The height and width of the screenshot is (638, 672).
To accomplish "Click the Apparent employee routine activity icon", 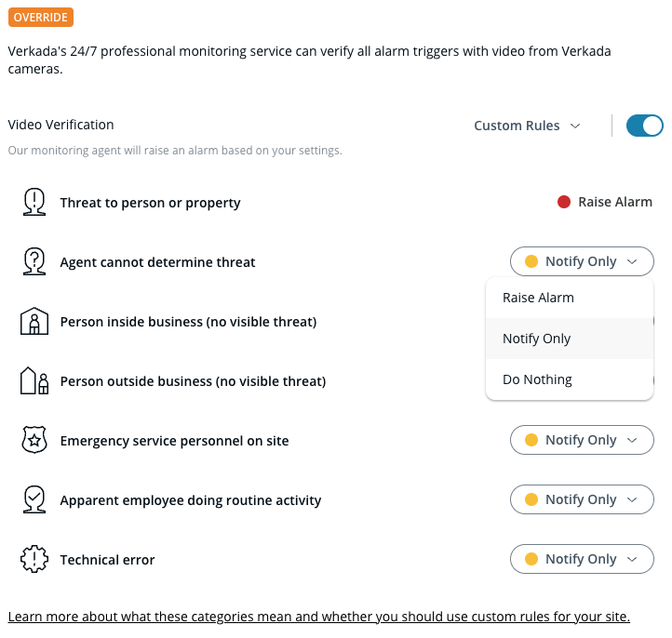I will pos(34,499).
